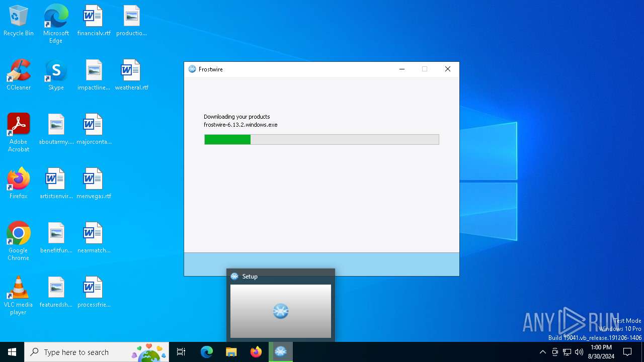Viewport: 644px width, 362px height.
Task: Click the Frostwire Setup taskbar button
Action: click(281, 352)
